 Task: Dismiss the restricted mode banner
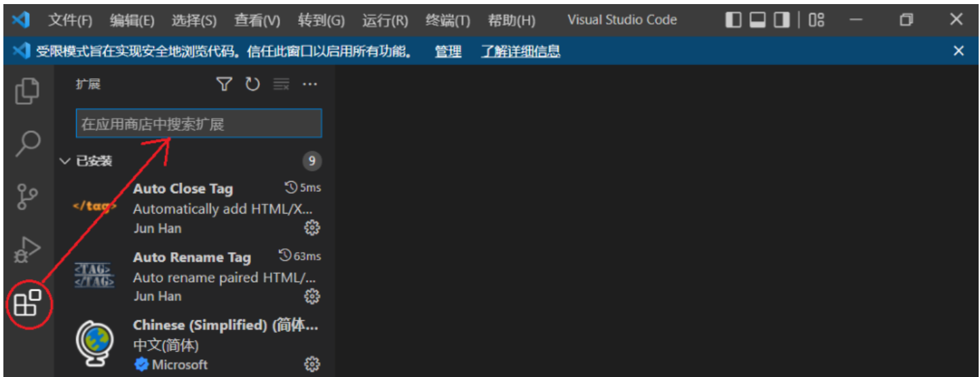[x=958, y=51]
